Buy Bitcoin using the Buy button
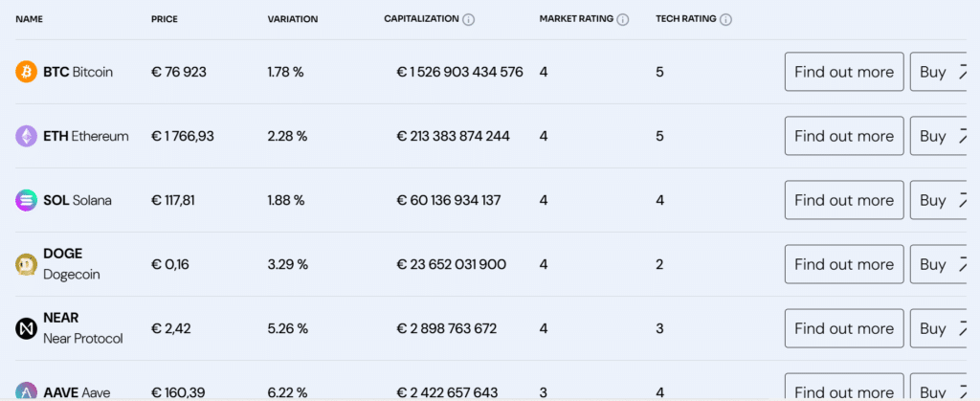The width and height of the screenshot is (980, 401). pos(939,72)
